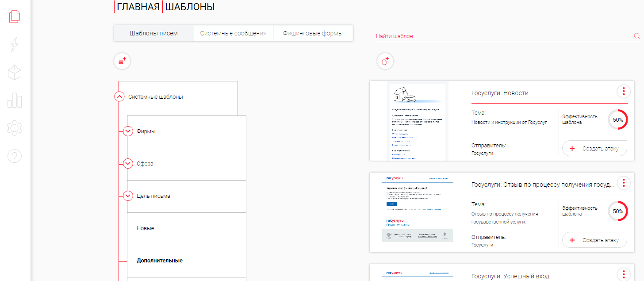
Task: Open the bar chart statistics sidebar icon
Action: click(15, 100)
